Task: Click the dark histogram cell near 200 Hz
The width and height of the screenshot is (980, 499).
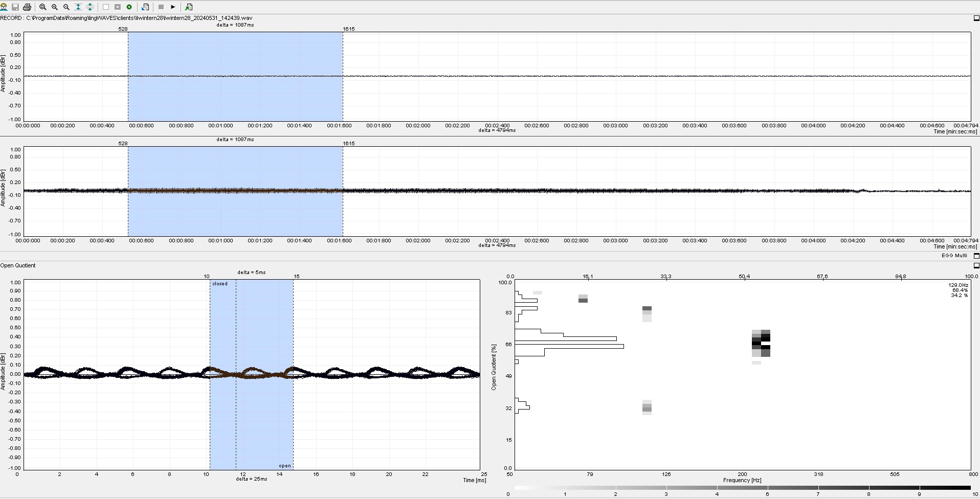Action: point(761,344)
